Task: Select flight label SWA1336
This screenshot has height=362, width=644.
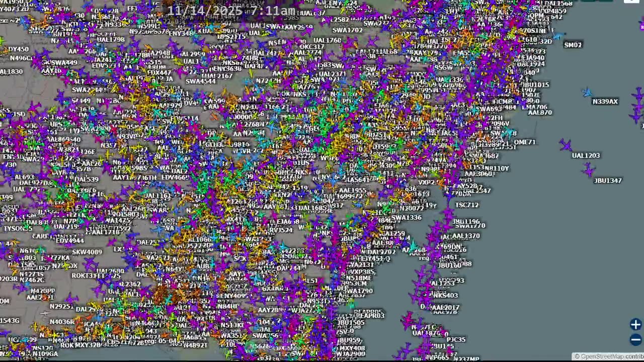Action: [407, 218]
